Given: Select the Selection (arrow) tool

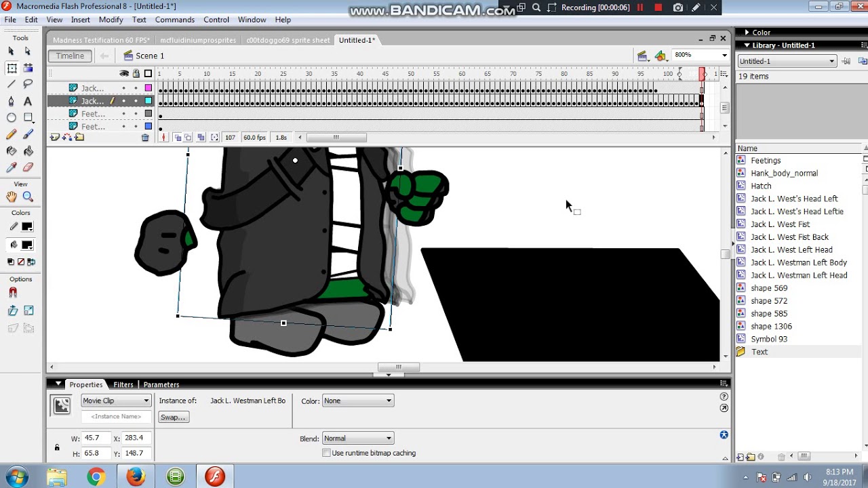Looking at the screenshot, I should pyautogui.click(x=12, y=51).
